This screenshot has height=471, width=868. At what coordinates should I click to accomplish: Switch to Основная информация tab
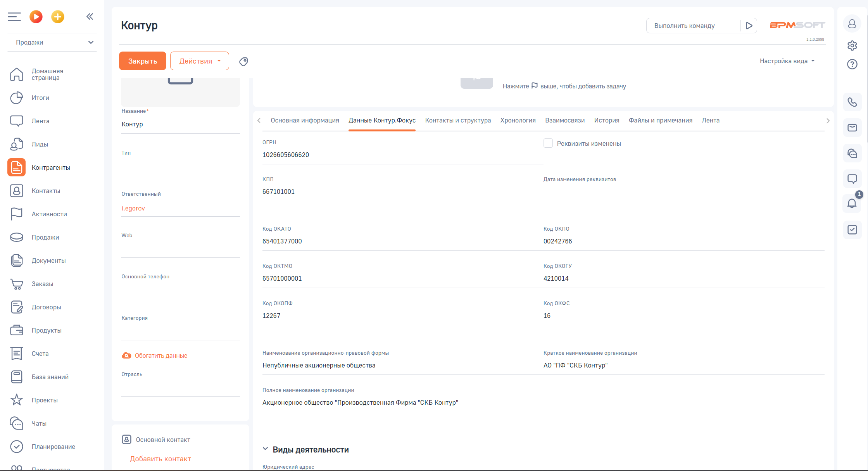pyautogui.click(x=305, y=121)
